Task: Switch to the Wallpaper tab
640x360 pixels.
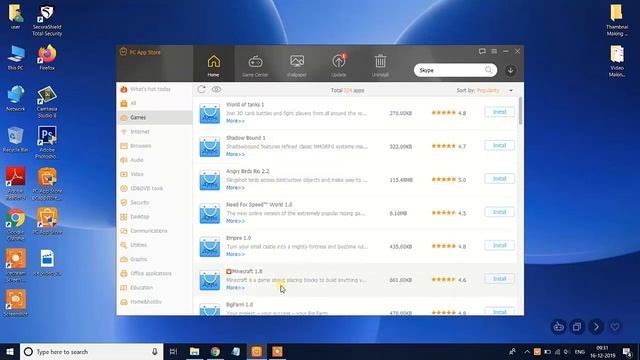Action: (x=297, y=64)
